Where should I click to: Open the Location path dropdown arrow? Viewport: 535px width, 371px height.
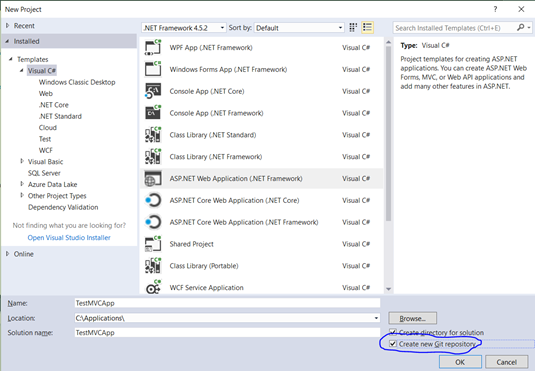[x=376, y=318]
